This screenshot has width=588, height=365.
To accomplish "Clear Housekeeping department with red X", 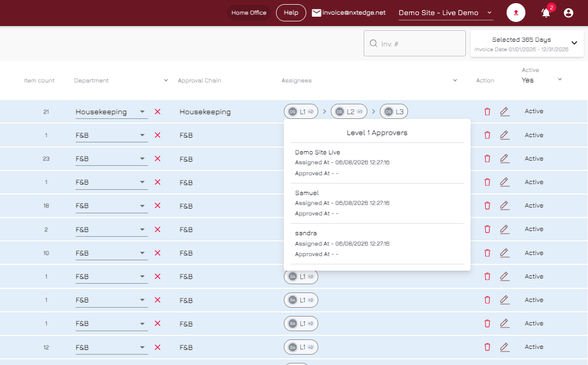I will pos(158,112).
